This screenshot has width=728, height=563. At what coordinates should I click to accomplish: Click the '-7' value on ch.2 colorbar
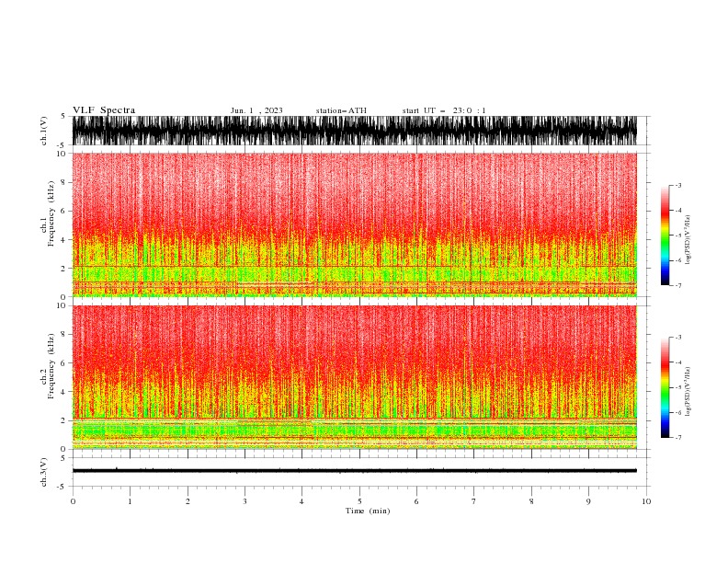tap(678, 437)
